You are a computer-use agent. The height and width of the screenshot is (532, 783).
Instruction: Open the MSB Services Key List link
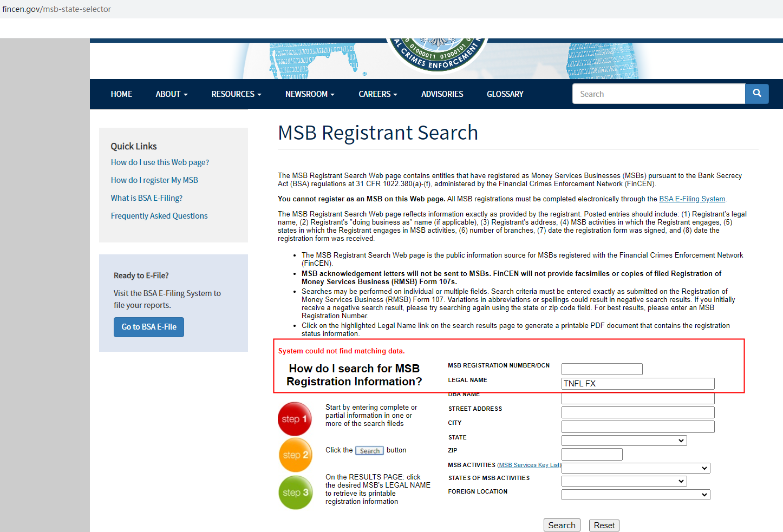[529, 465]
